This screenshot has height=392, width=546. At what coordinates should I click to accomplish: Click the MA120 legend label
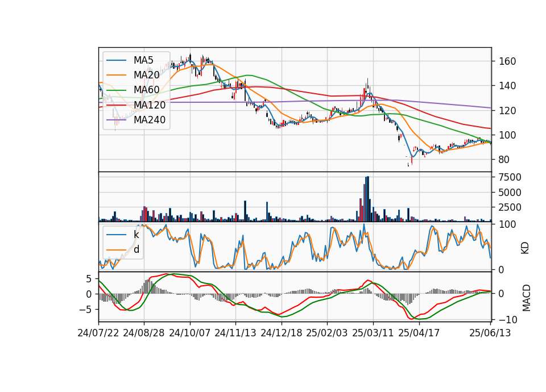click(150, 105)
